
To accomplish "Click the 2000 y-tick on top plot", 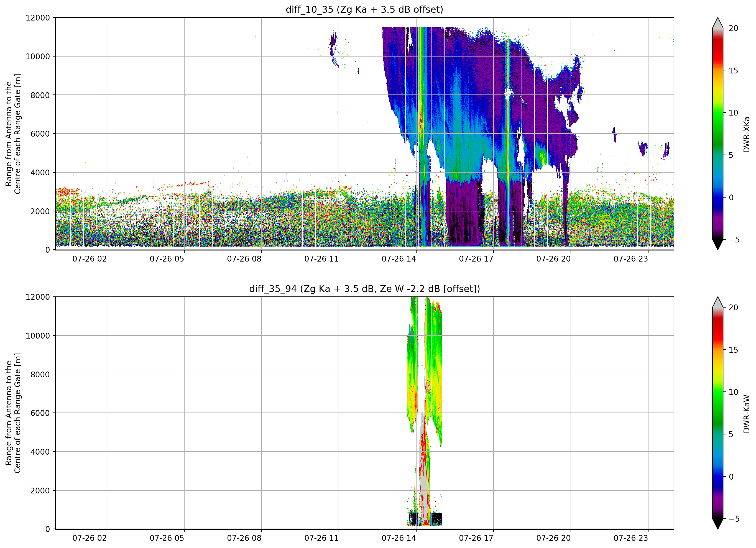I will point(40,211).
